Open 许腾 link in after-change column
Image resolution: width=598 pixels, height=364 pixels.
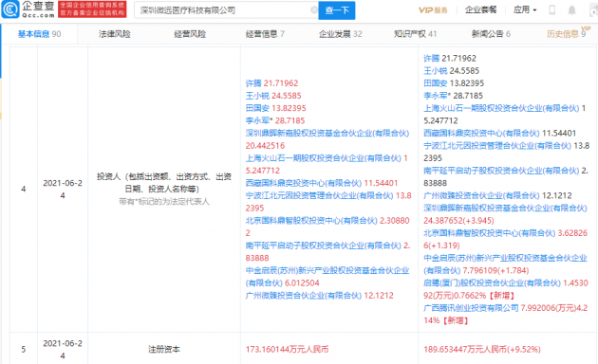pyautogui.click(x=432, y=58)
